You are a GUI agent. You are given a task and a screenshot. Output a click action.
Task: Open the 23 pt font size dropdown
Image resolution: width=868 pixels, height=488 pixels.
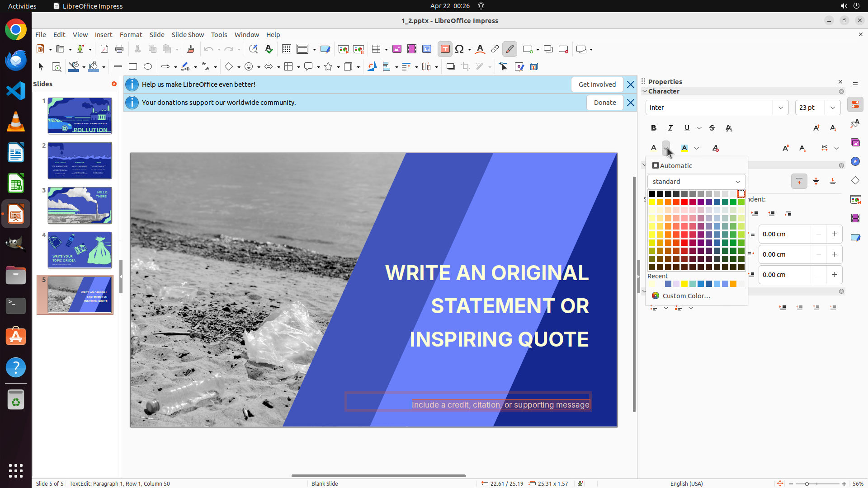click(833, 108)
